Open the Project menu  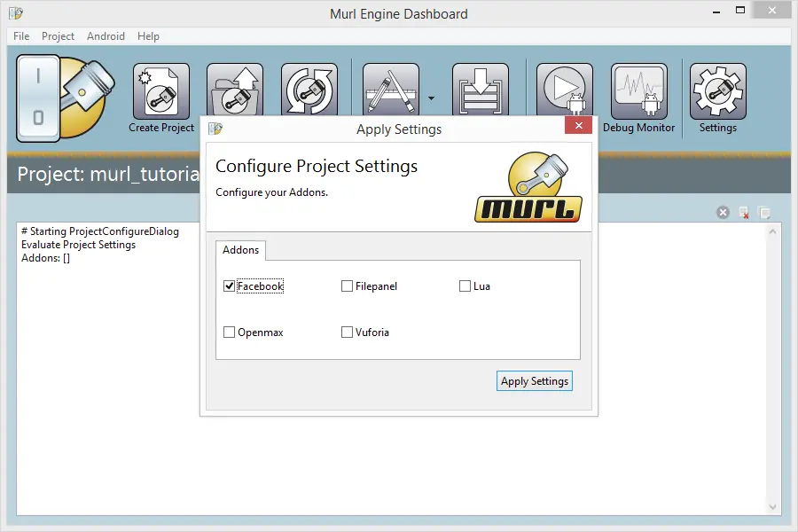[58, 36]
